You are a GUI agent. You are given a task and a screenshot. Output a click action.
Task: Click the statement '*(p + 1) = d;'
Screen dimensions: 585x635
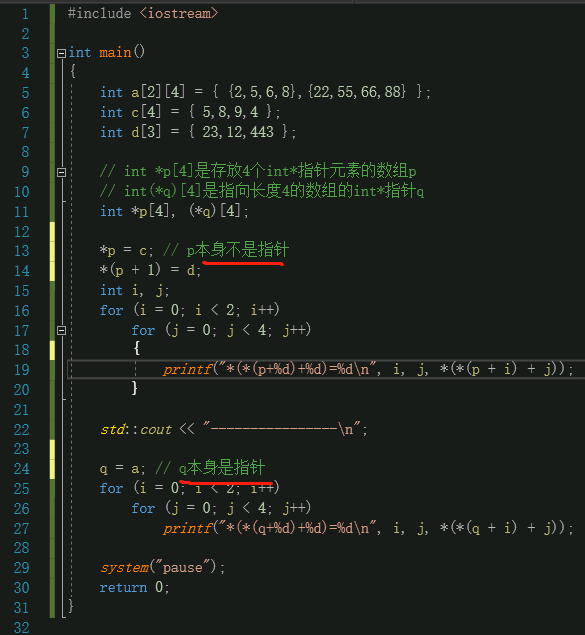pos(150,270)
